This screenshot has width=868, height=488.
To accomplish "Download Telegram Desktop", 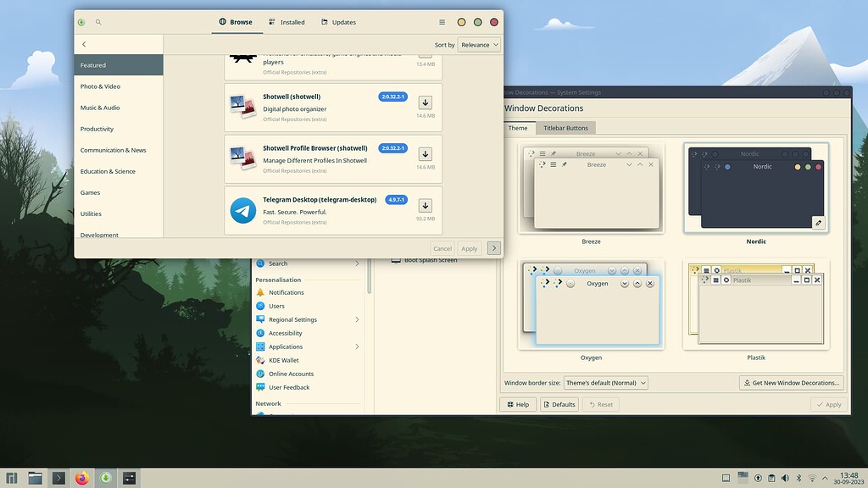I will pyautogui.click(x=425, y=205).
